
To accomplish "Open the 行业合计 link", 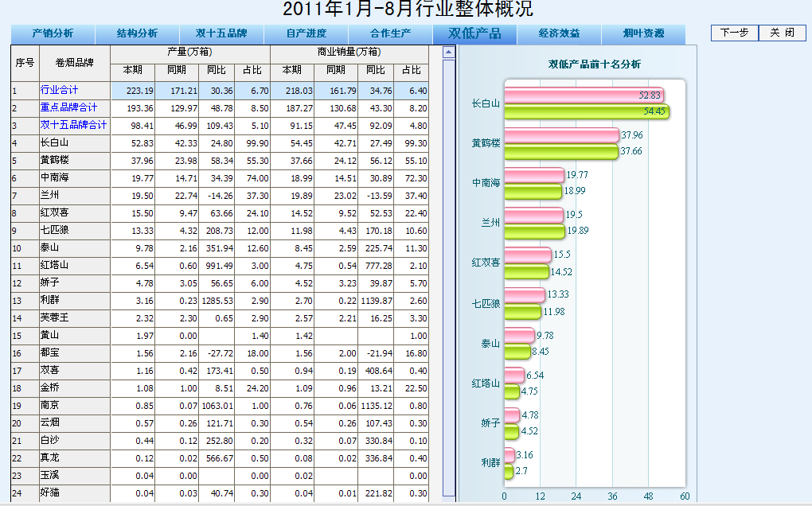I will pos(59,90).
